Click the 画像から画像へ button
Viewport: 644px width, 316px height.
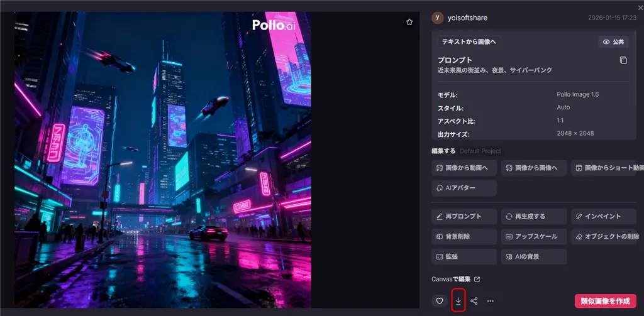click(x=534, y=168)
